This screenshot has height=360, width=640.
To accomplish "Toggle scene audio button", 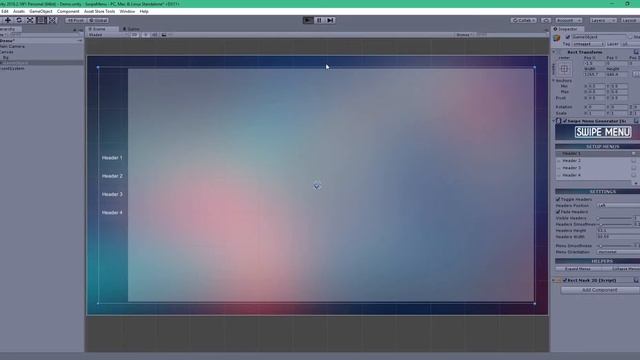I will pos(155,35).
